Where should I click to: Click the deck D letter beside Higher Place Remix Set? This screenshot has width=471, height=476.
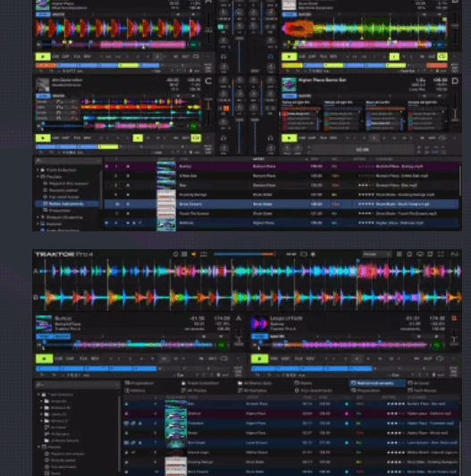(x=455, y=81)
